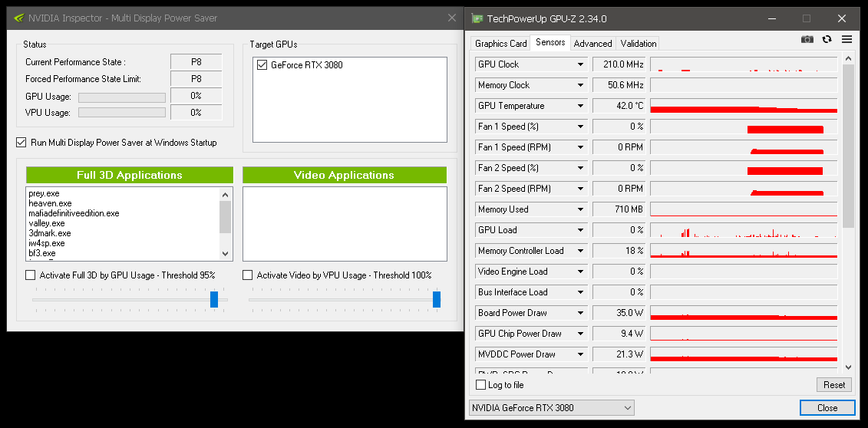This screenshot has width=868, height=428.
Task: Click the Video Applications header
Action: tap(345, 176)
